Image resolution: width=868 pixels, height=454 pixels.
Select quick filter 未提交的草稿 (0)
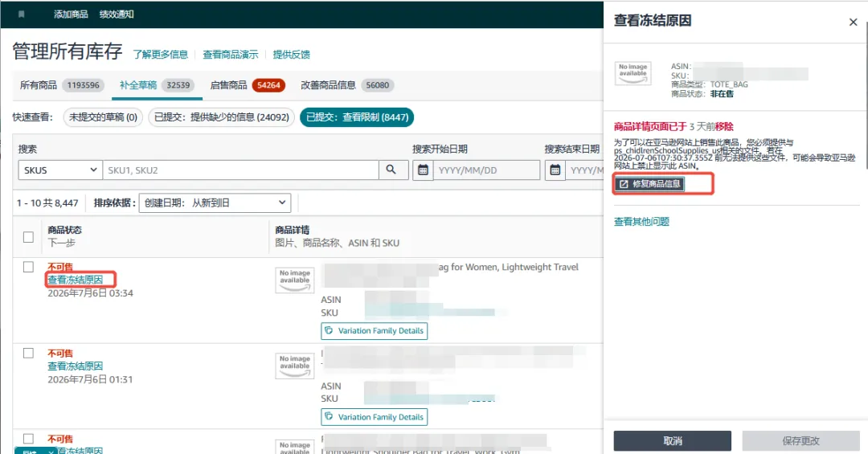click(103, 117)
